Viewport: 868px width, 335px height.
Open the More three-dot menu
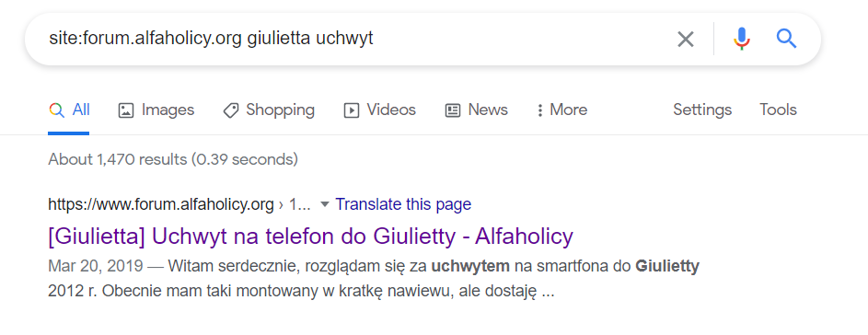[561, 110]
